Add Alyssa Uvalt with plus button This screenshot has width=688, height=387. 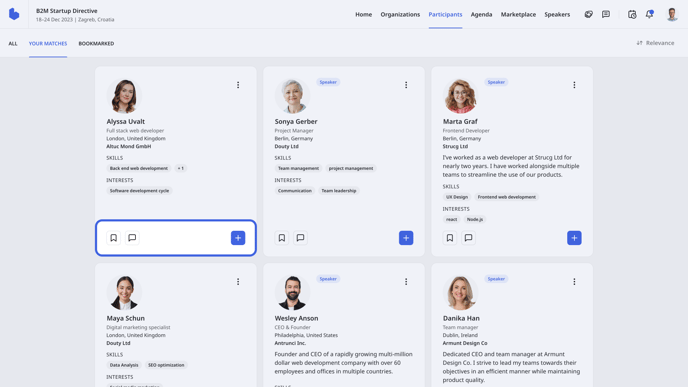(238, 238)
